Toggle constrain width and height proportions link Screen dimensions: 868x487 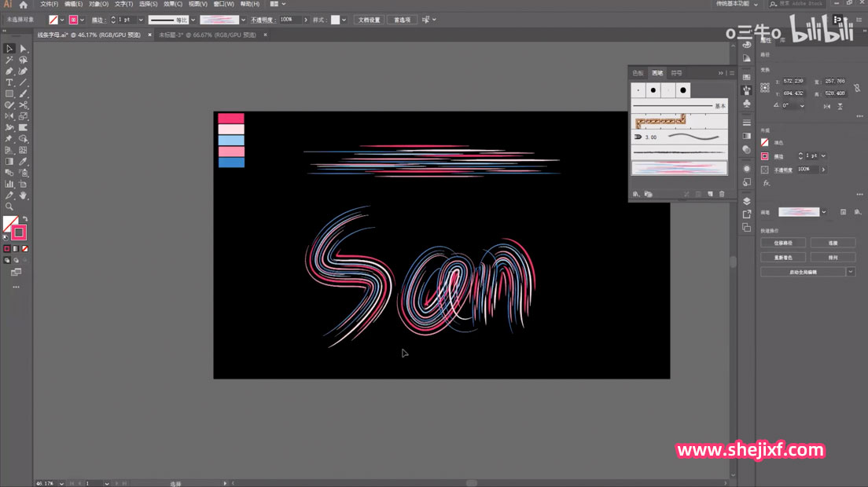856,89
